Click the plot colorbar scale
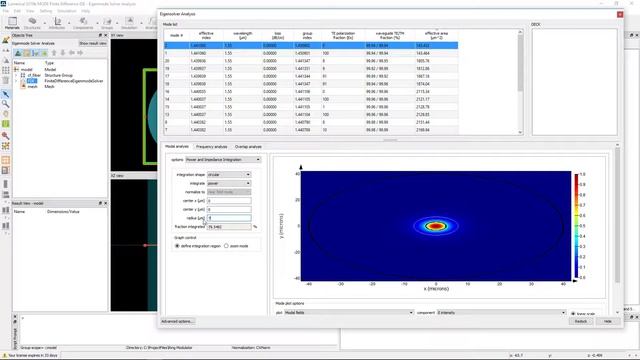The width and height of the screenshot is (640, 360). pyautogui.click(x=576, y=226)
